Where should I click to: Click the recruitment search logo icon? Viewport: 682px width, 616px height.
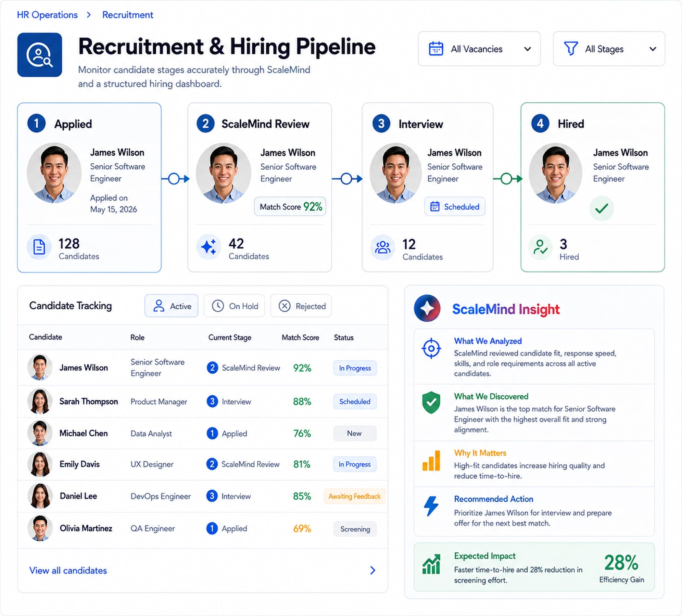click(40, 55)
